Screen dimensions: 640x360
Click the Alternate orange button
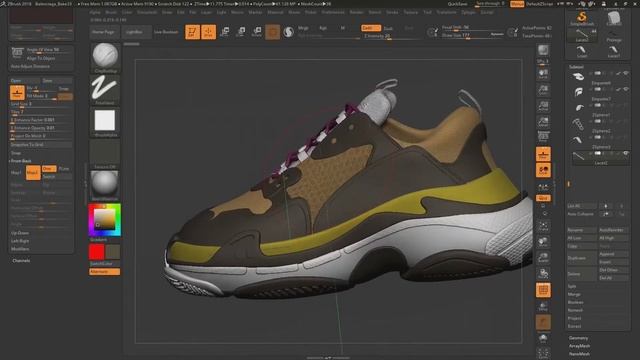tap(104, 271)
